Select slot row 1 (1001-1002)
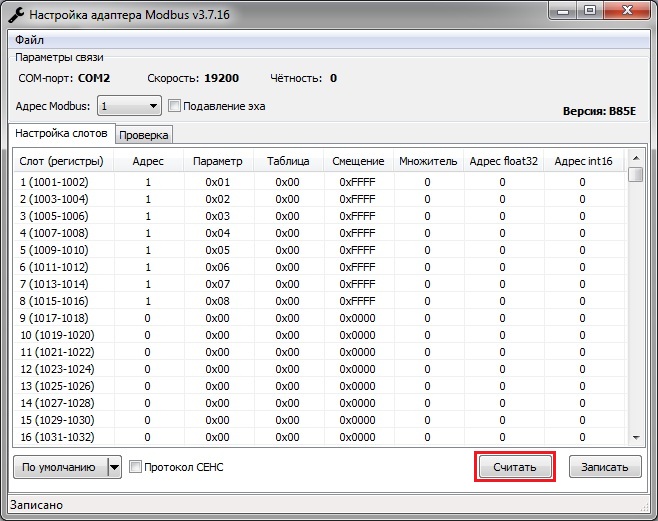This screenshot has width=658, height=521. pyautogui.click(x=320, y=182)
